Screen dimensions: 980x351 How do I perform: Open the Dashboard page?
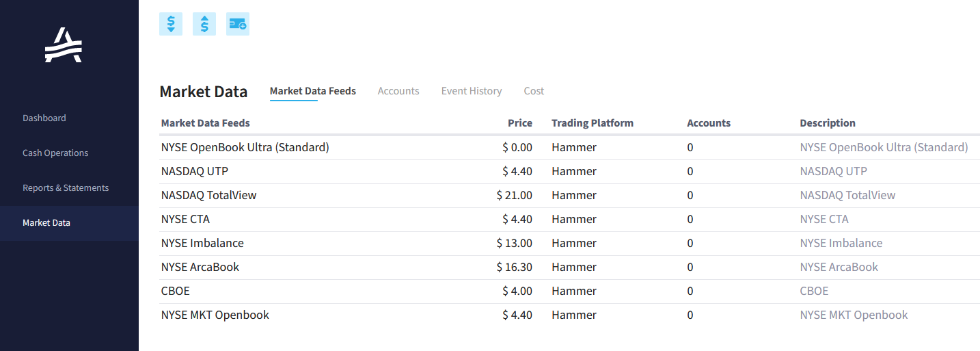click(44, 118)
